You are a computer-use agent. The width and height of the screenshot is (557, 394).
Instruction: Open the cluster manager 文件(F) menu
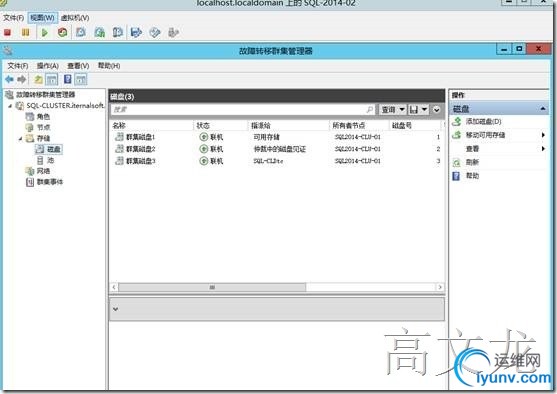[x=18, y=66]
